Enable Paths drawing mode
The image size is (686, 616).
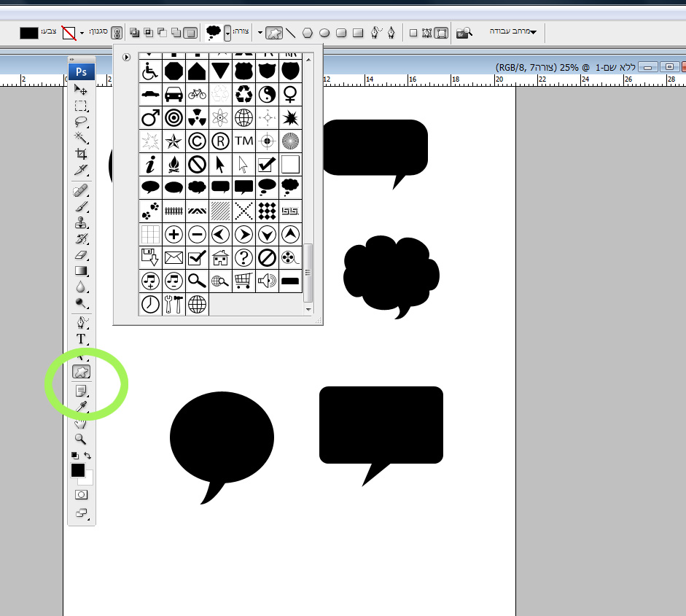point(427,33)
